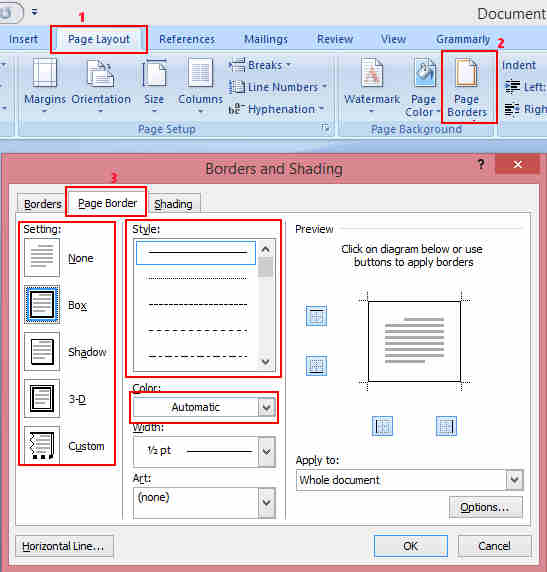Click the Indent Left icon in ribbon
The height and width of the screenshot is (572, 547).
click(x=512, y=87)
